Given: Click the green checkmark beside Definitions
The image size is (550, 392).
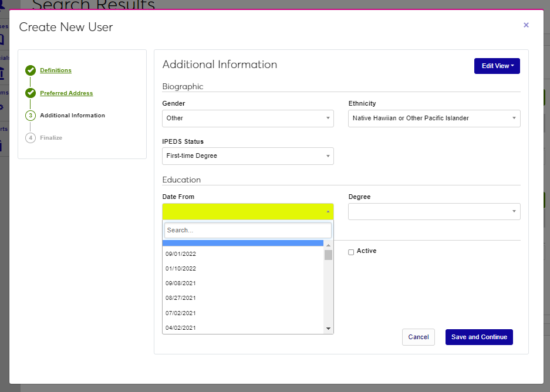Looking at the screenshot, I should (x=31, y=70).
